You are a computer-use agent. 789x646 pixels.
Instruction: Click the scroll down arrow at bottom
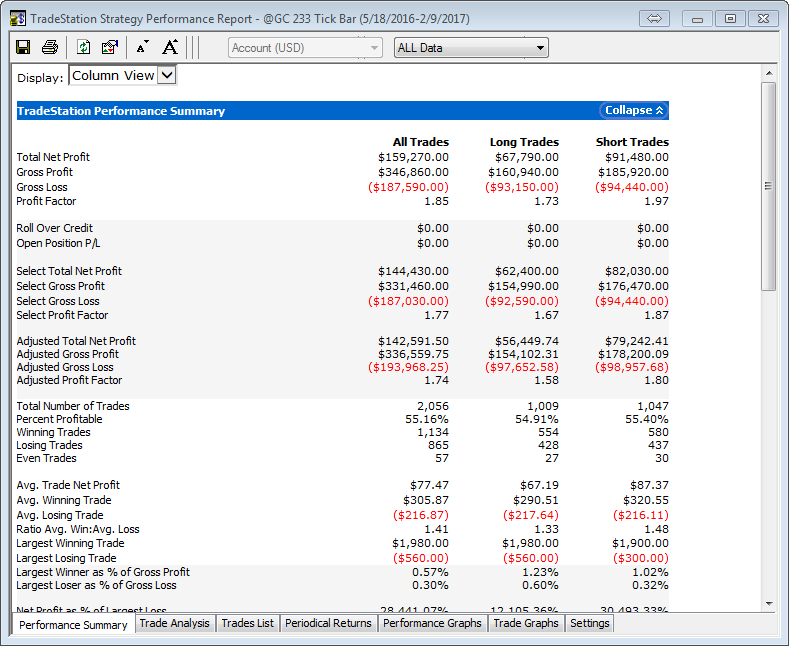(768, 603)
